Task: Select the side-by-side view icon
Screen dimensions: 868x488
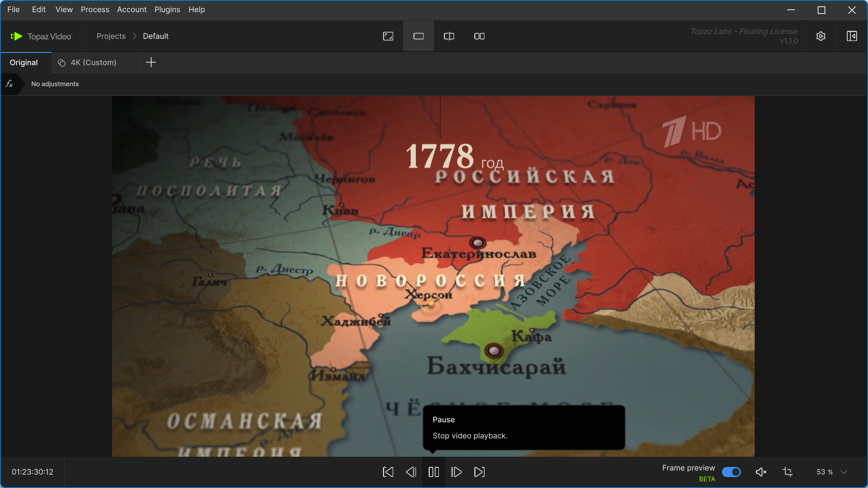Action: tap(479, 36)
